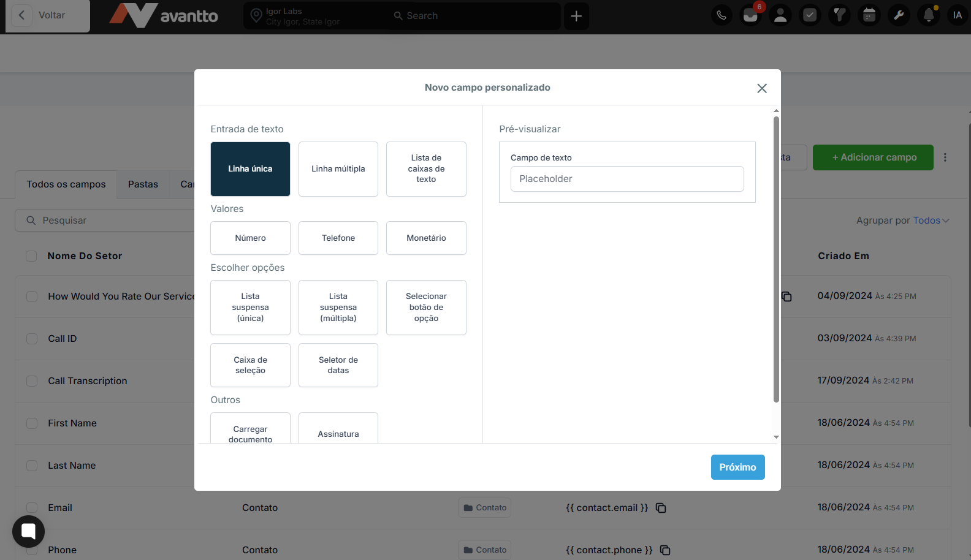Viewport: 971px width, 560px height.
Task: Click the location pin icon for Igor Labs
Action: pyautogui.click(x=255, y=16)
